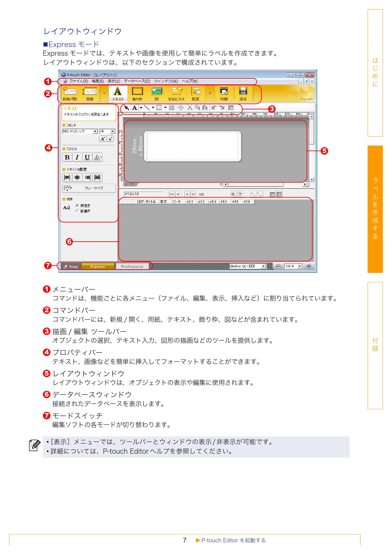392x555 pixels.
Task: Click the sort ascending A-Z icon
Action: pyautogui.click(x=253, y=194)
